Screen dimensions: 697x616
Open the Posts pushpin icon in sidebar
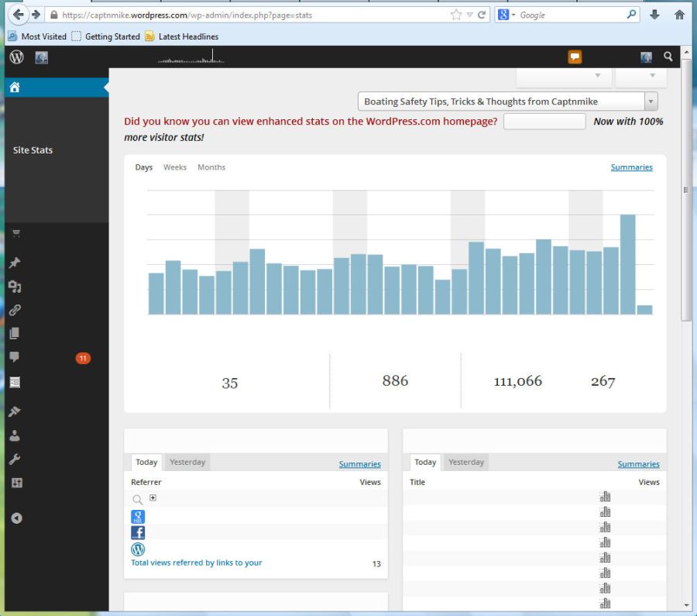(15, 263)
